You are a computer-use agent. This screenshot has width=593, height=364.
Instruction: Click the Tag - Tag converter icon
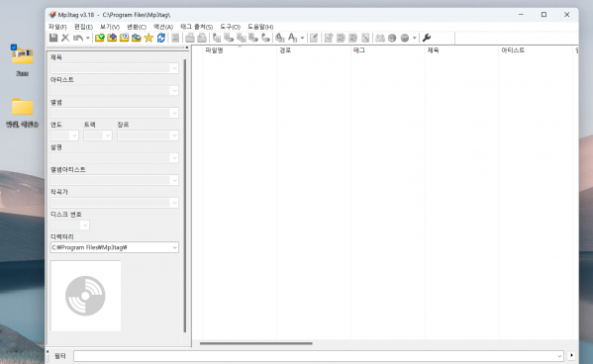click(x=266, y=38)
